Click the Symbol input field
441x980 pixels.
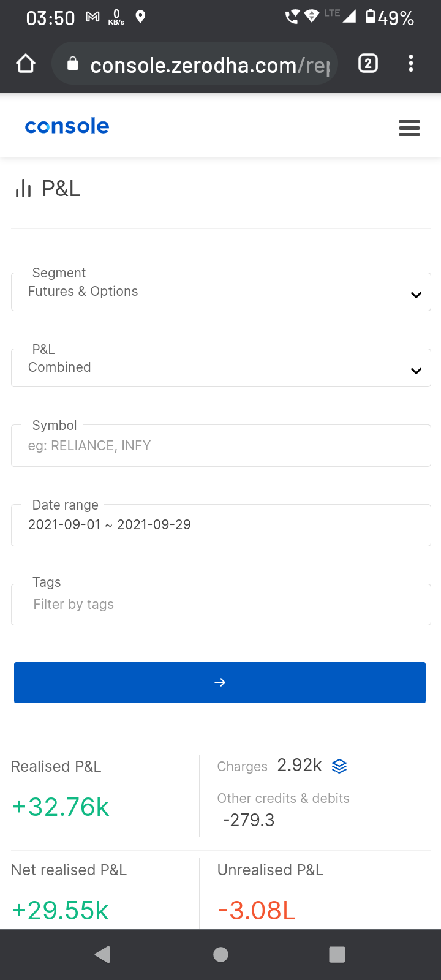pos(221,446)
